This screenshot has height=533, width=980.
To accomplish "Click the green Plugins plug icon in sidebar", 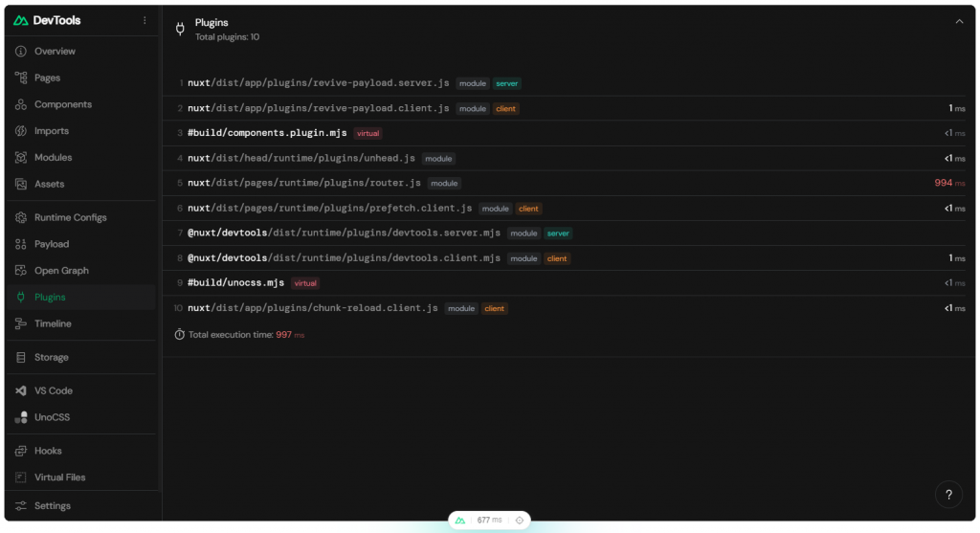I will pos(21,297).
